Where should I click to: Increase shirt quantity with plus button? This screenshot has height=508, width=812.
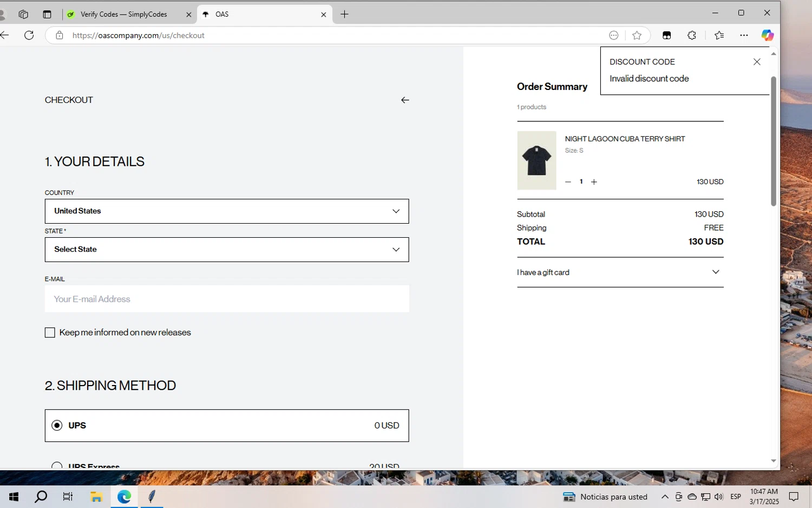594,182
